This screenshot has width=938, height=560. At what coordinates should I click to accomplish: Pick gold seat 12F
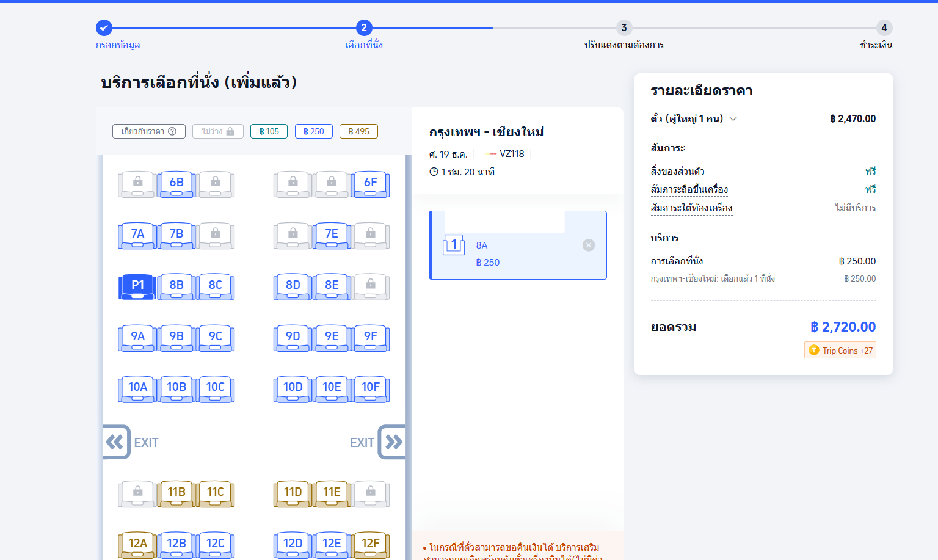pyautogui.click(x=370, y=544)
